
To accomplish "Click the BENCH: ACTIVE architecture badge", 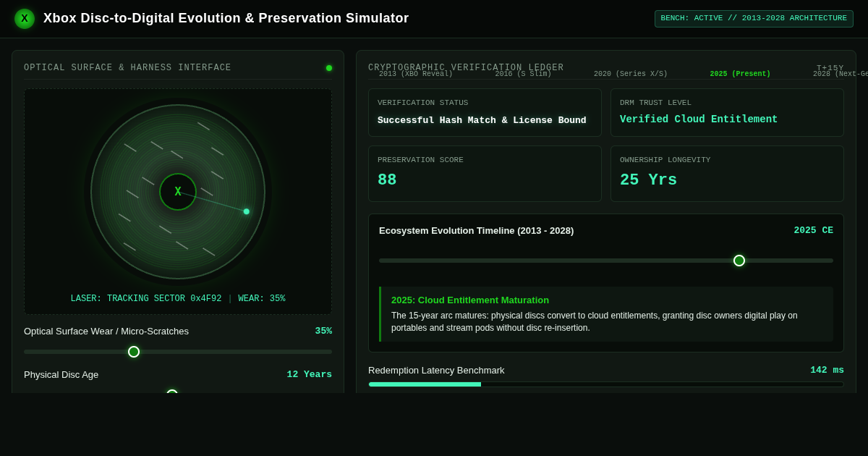I will click(754, 19).
